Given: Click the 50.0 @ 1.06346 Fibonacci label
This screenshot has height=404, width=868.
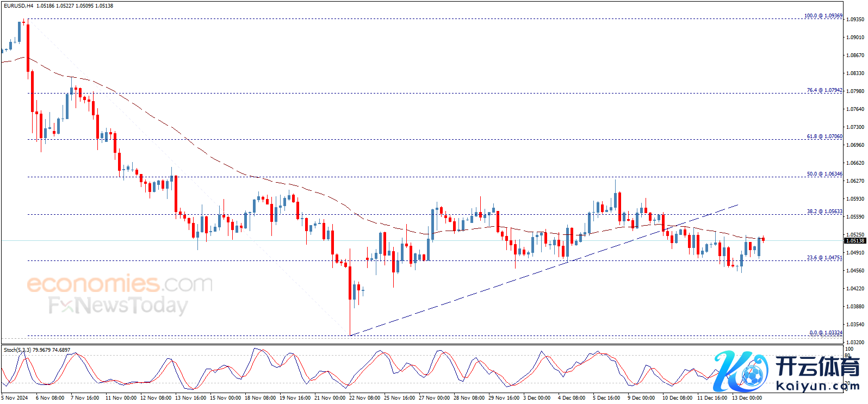Looking at the screenshot, I should click(824, 174).
